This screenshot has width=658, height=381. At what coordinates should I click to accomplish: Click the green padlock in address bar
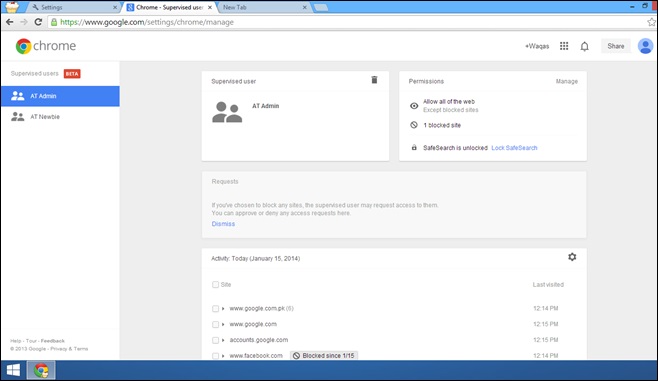(54, 22)
